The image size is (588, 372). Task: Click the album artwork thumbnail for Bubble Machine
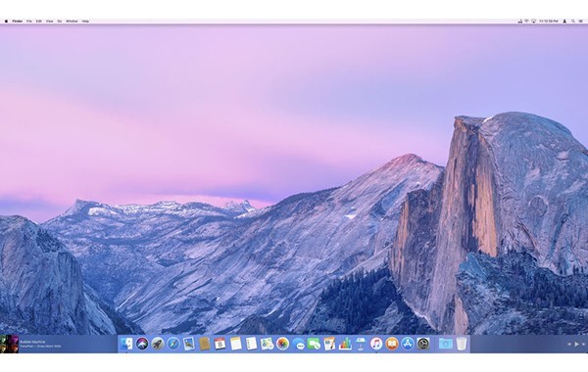pos(9,344)
